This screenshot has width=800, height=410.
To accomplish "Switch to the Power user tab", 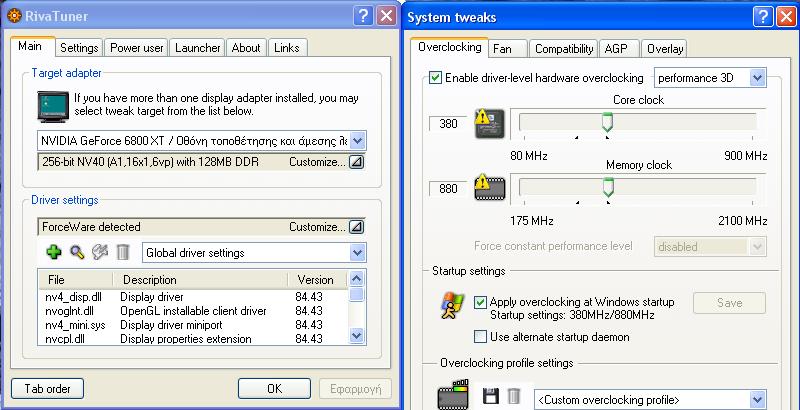I will 137,48.
